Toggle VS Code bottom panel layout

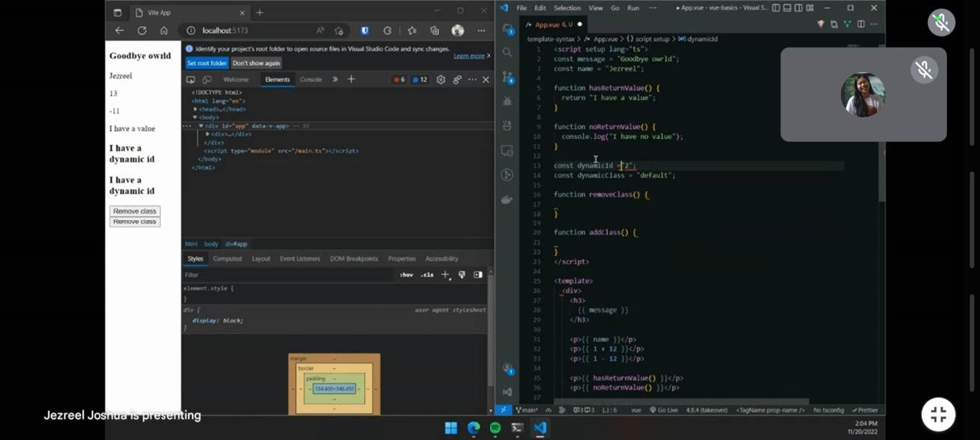coord(787,8)
